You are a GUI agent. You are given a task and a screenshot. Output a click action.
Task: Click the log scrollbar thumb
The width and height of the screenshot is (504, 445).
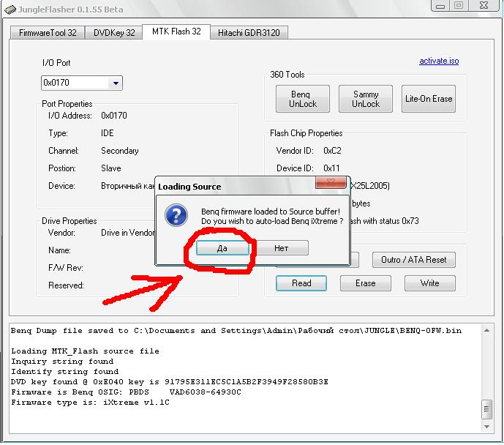tap(486, 409)
